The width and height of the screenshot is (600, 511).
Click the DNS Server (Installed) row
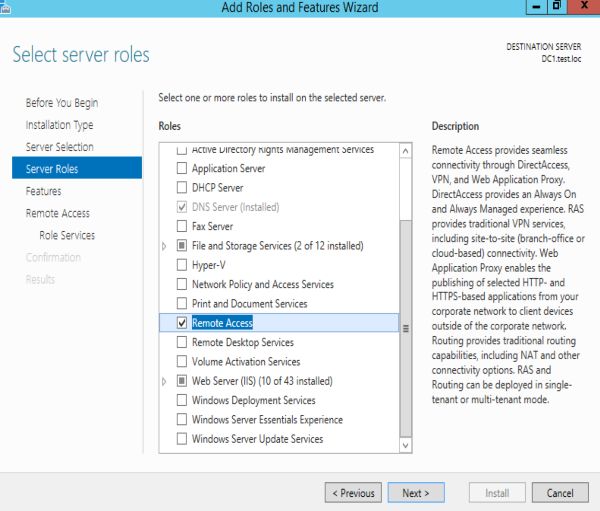pyautogui.click(x=235, y=207)
